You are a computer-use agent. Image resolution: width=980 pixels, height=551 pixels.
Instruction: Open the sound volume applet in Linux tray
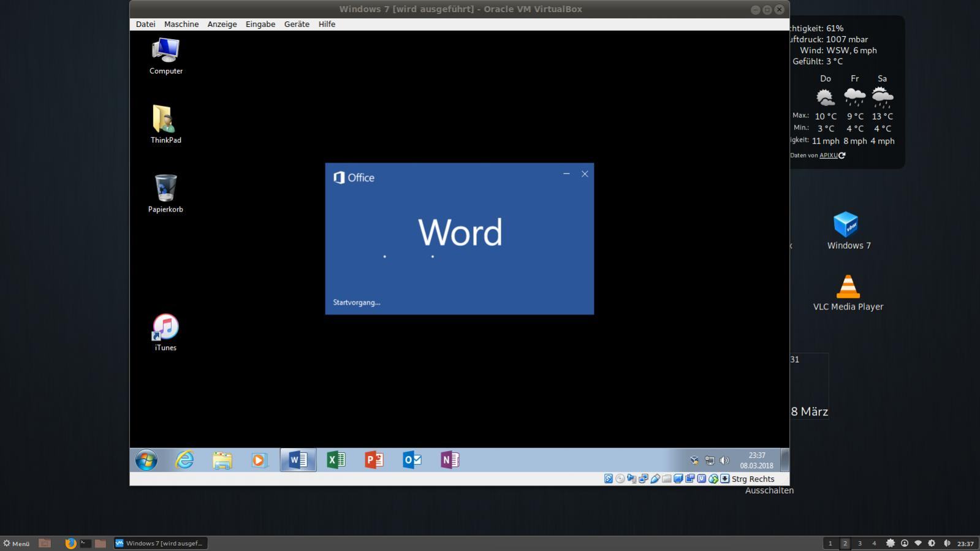click(947, 543)
